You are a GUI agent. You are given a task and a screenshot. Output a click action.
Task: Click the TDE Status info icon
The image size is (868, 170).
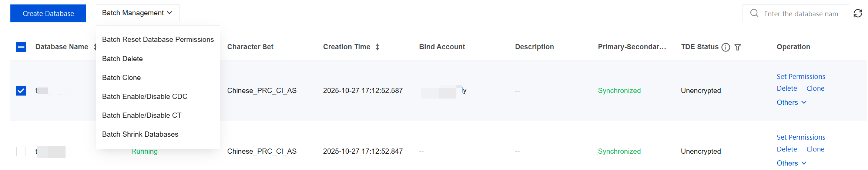(726, 47)
